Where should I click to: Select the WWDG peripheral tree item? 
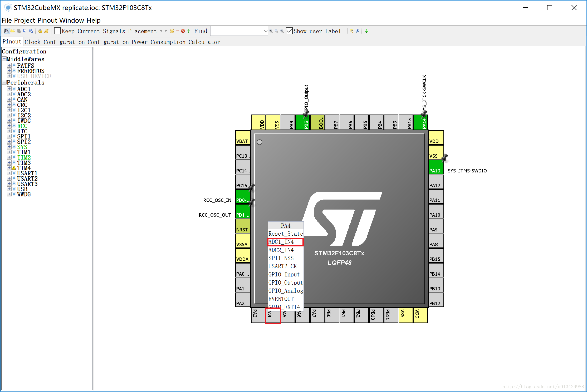tap(24, 194)
